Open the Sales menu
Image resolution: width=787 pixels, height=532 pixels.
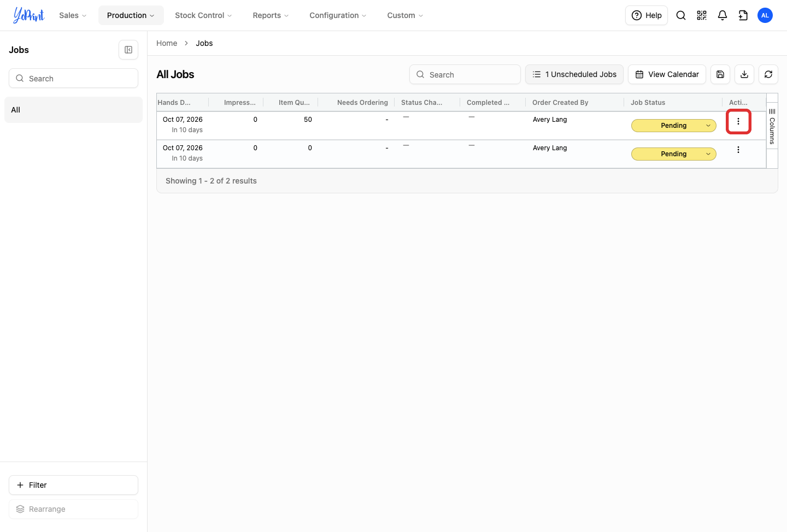tap(73, 15)
